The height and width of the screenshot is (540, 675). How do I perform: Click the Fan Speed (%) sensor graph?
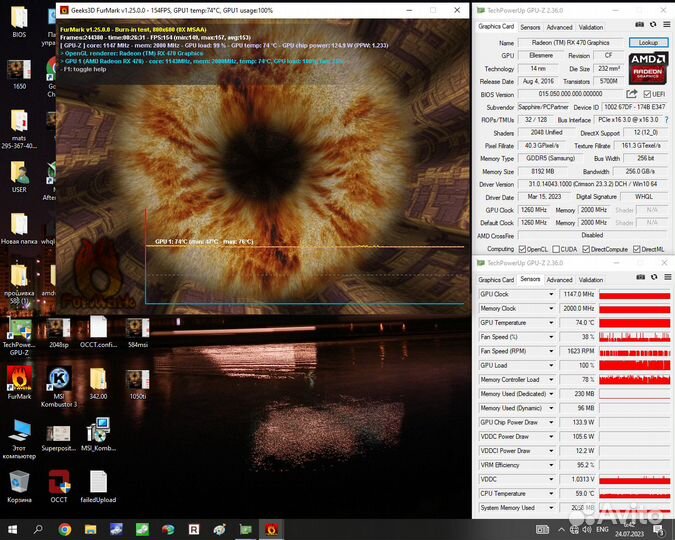pyautogui.click(x=635, y=337)
